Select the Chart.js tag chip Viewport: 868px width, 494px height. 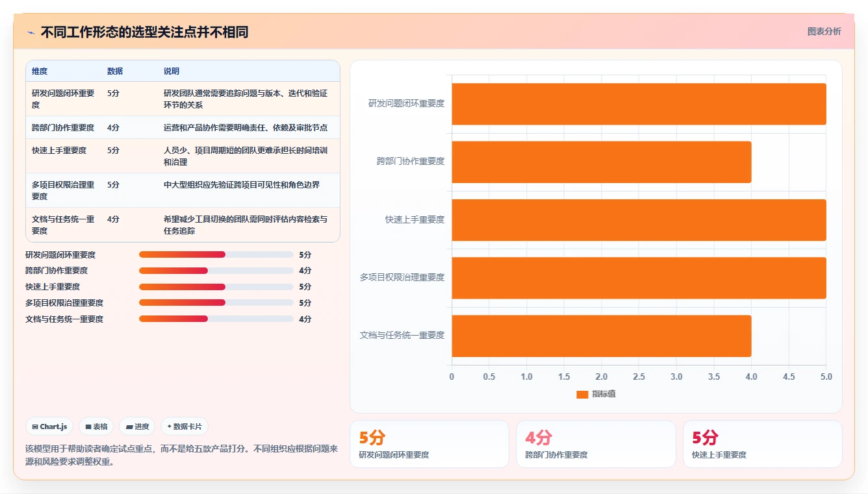(x=50, y=426)
